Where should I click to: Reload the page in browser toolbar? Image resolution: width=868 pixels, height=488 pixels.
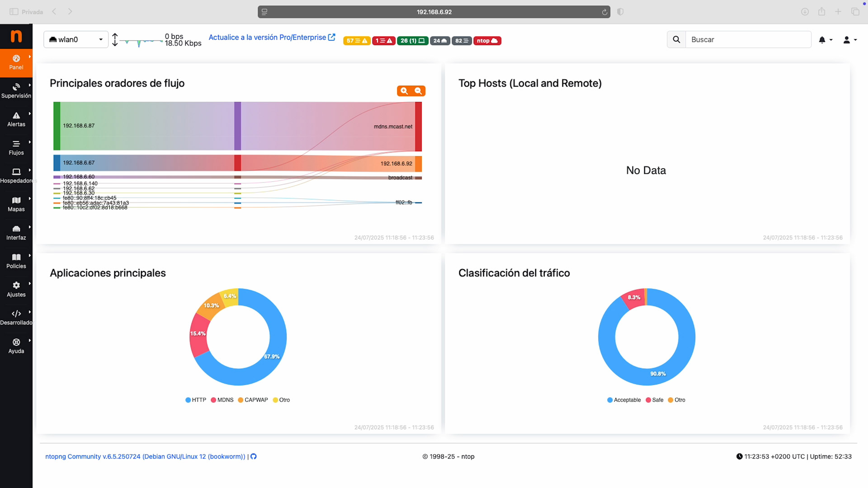tap(604, 12)
